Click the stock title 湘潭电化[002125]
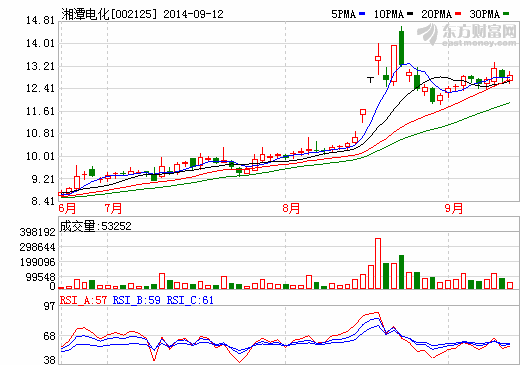This screenshot has width=520, height=365. pyautogui.click(x=109, y=14)
